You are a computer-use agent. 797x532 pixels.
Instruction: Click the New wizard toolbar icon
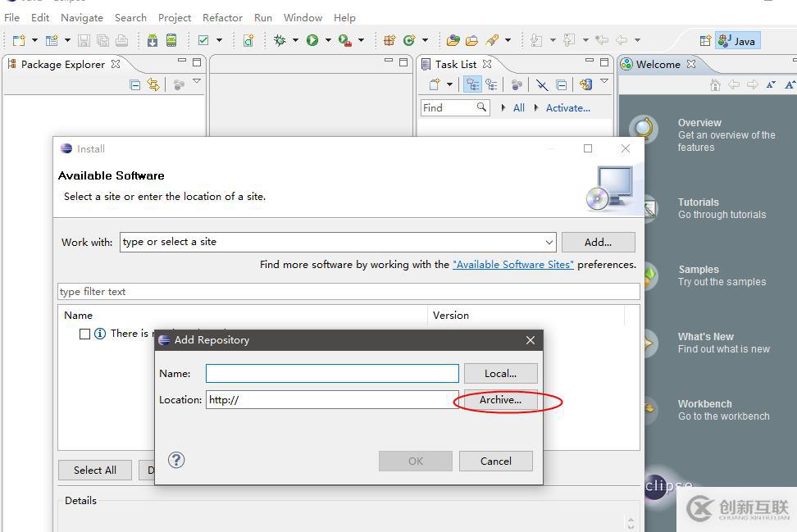point(20,40)
